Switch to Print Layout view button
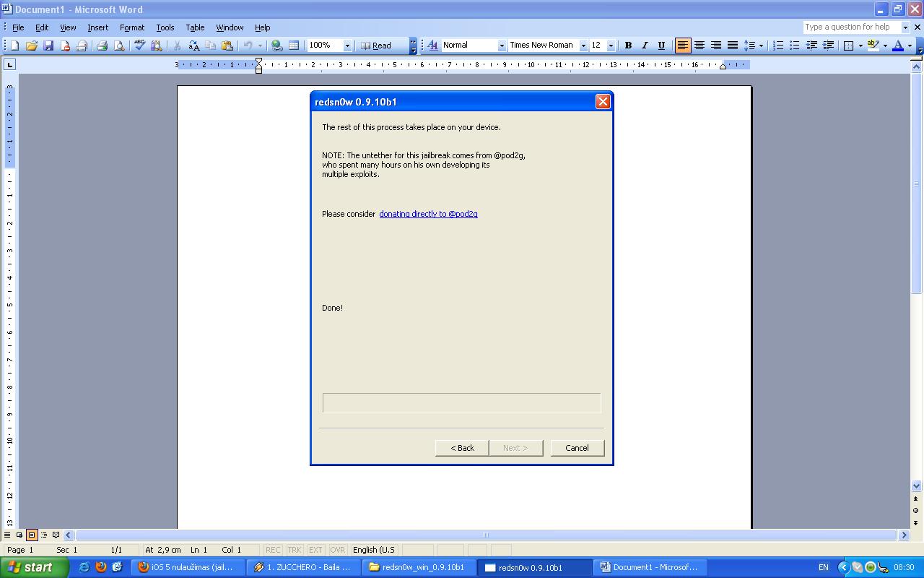Viewport: 924px width, 578px height. coord(32,535)
